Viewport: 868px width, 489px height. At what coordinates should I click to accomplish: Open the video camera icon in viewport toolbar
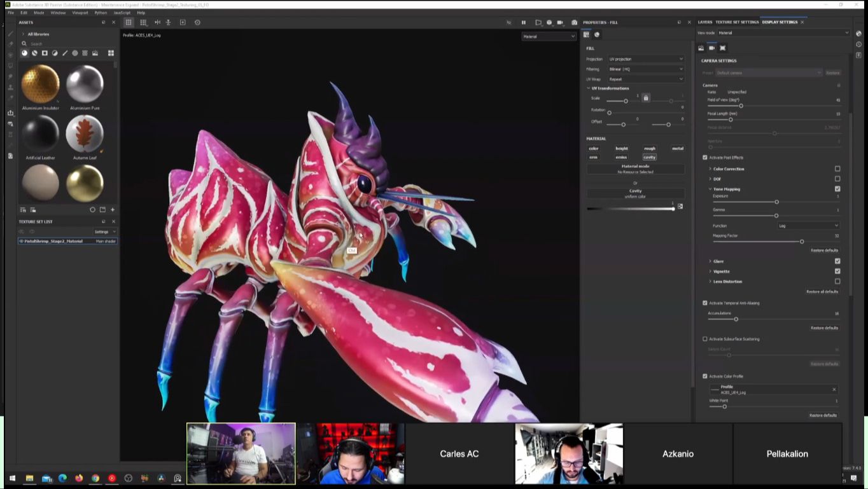560,22
